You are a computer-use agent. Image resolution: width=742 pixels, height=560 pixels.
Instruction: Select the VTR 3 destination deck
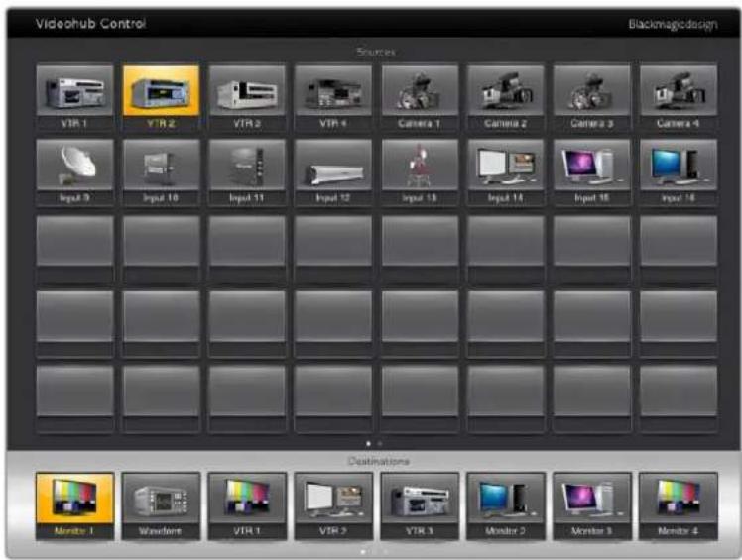(420, 506)
